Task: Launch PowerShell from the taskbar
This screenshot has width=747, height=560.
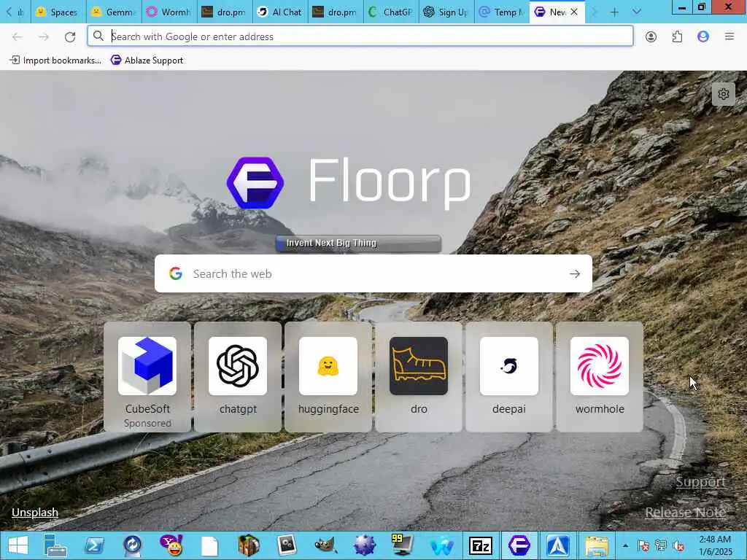Action: pyautogui.click(x=94, y=545)
